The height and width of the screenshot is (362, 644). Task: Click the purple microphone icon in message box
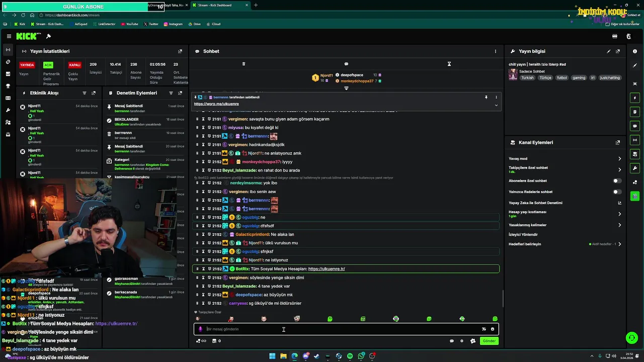[200, 329]
